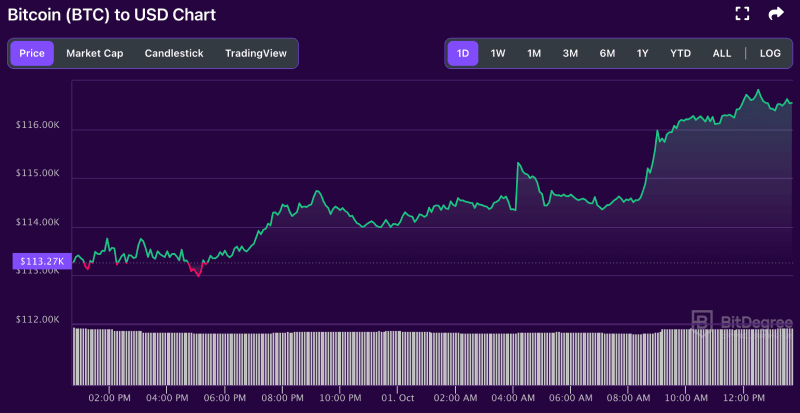The width and height of the screenshot is (800, 413).
Task: Switch to the Market Cap tab
Action: coord(95,53)
